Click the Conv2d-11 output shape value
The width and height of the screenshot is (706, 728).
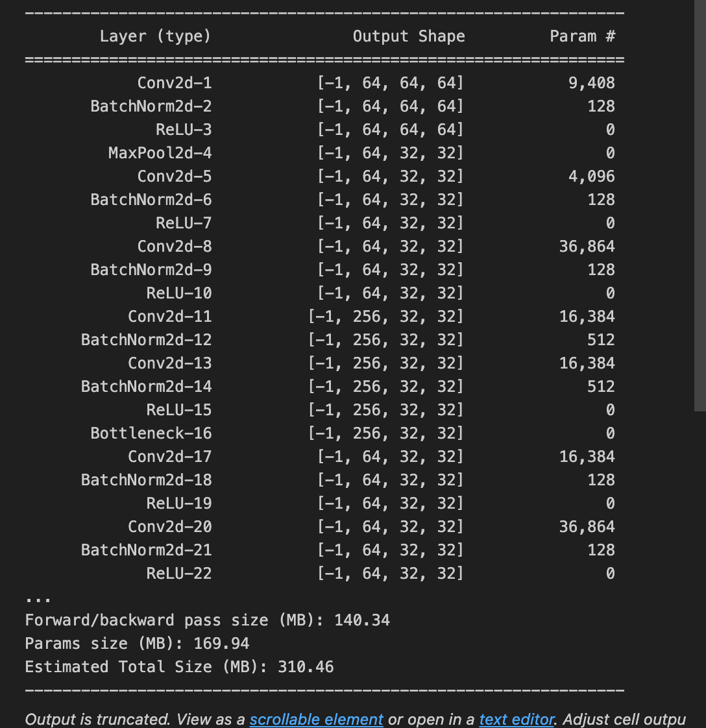pyautogui.click(x=385, y=316)
